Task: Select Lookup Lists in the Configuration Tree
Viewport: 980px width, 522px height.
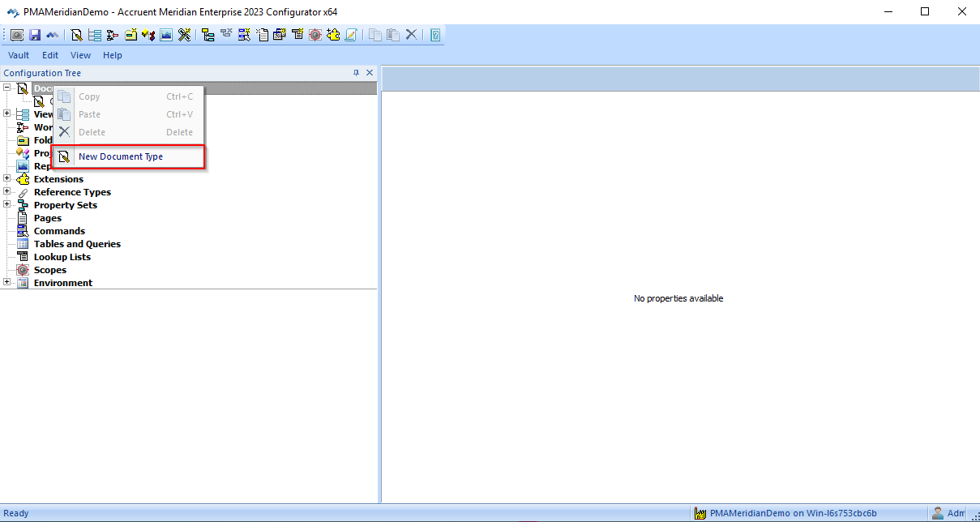Action: coord(62,257)
